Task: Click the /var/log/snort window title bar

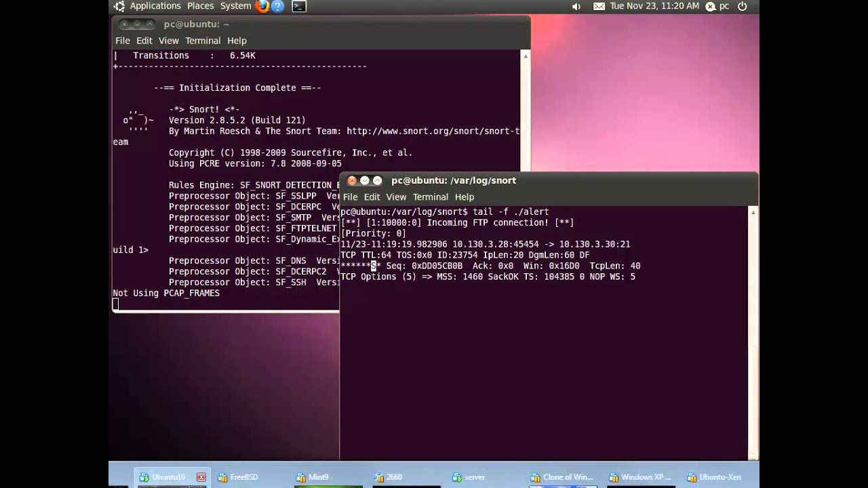Action: coord(549,181)
